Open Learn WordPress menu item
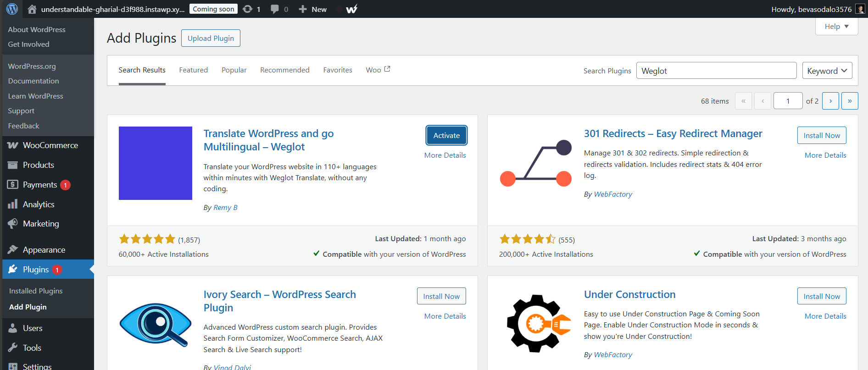The image size is (868, 370). (x=36, y=96)
